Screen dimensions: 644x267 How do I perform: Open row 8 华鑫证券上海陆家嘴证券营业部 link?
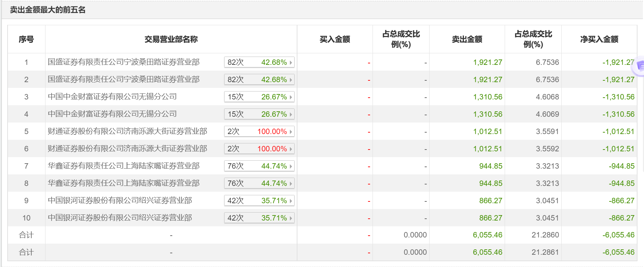(x=123, y=183)
